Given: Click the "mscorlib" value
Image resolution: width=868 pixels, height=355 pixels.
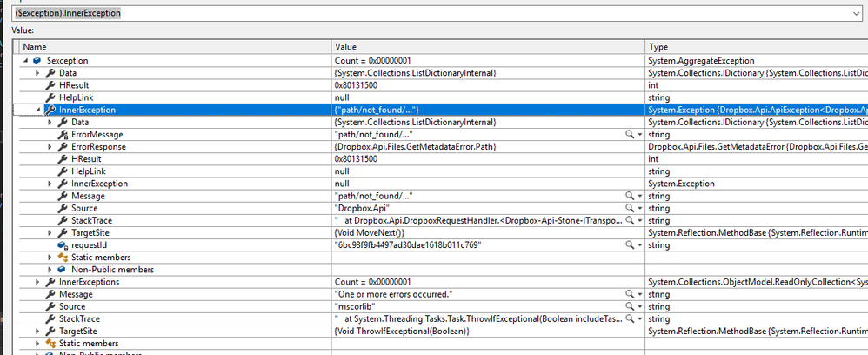Looking at the screenshot, I should tap(355, 306).
